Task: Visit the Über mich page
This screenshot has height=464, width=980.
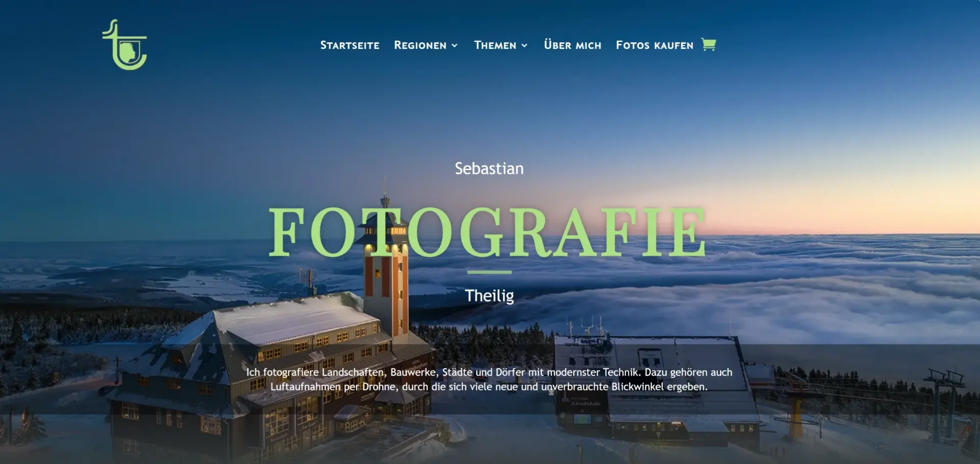Action: (573, 45)
